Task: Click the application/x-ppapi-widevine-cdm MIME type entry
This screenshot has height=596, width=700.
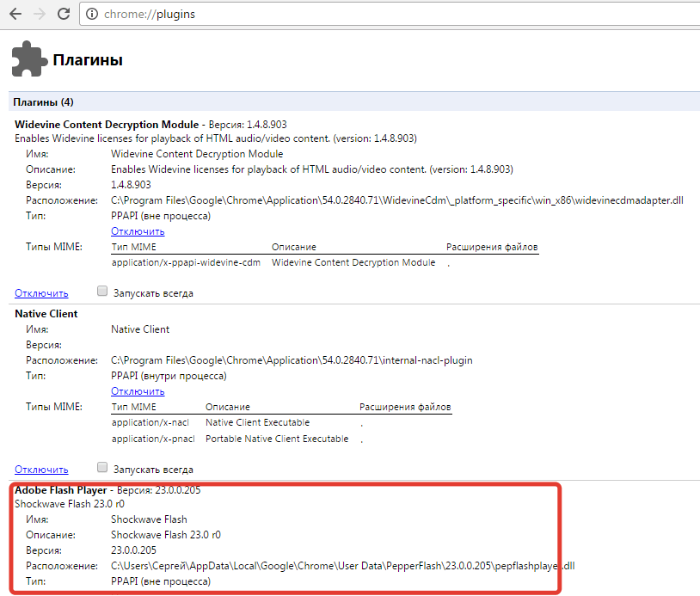Action: tap(186, 262)
